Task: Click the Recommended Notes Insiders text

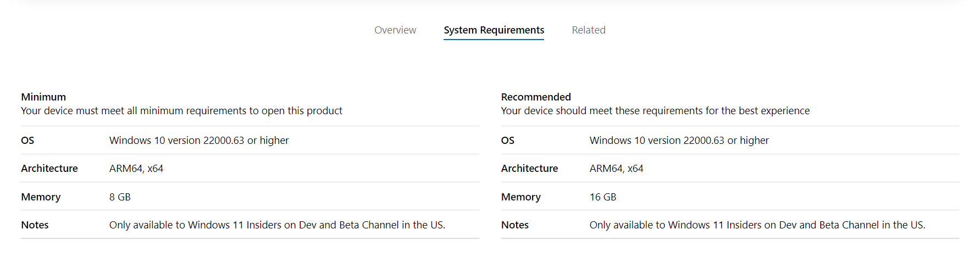Action: point(758,225)
